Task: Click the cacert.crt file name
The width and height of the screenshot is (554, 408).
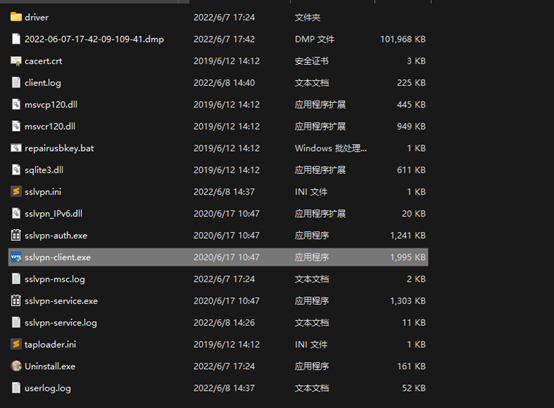Action: click(43, 61)
